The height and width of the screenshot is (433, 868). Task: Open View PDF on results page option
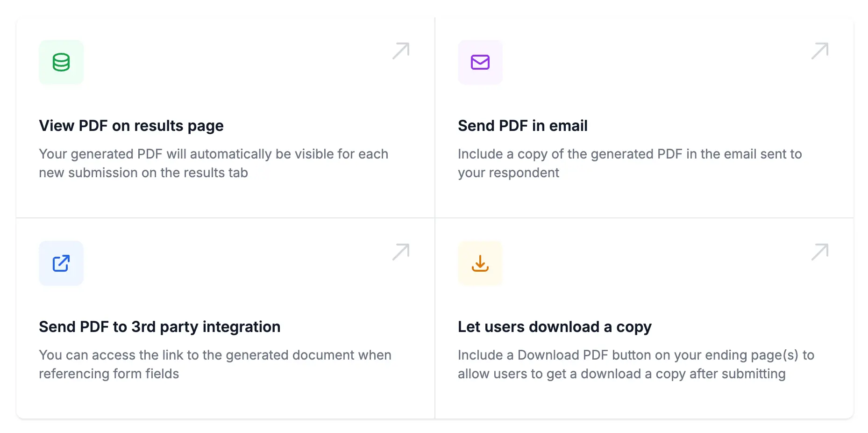(131, 125)
